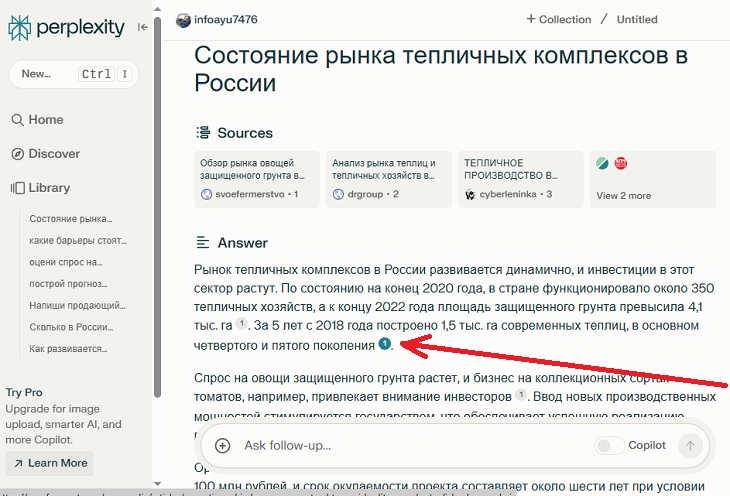The image size is (730, 496).
Task: Open thread 'Сколько в России...'
Action: click(x=71, y=327)
